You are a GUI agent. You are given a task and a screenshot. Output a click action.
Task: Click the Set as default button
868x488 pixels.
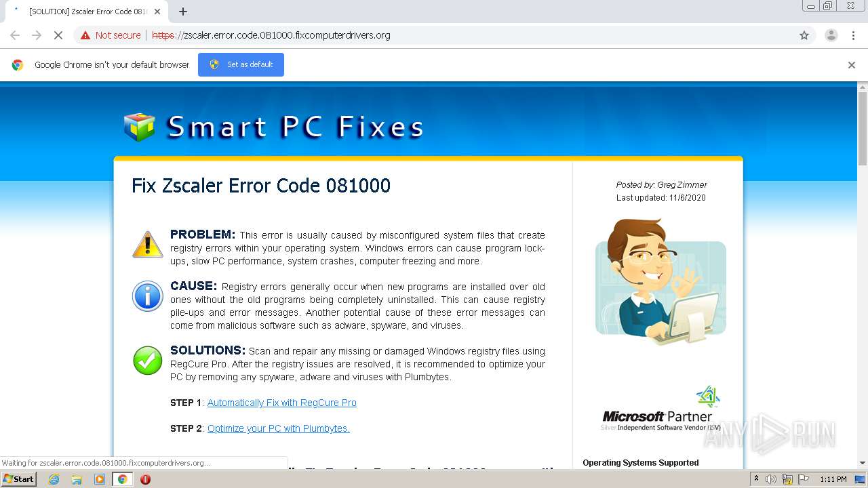point(241,64)
